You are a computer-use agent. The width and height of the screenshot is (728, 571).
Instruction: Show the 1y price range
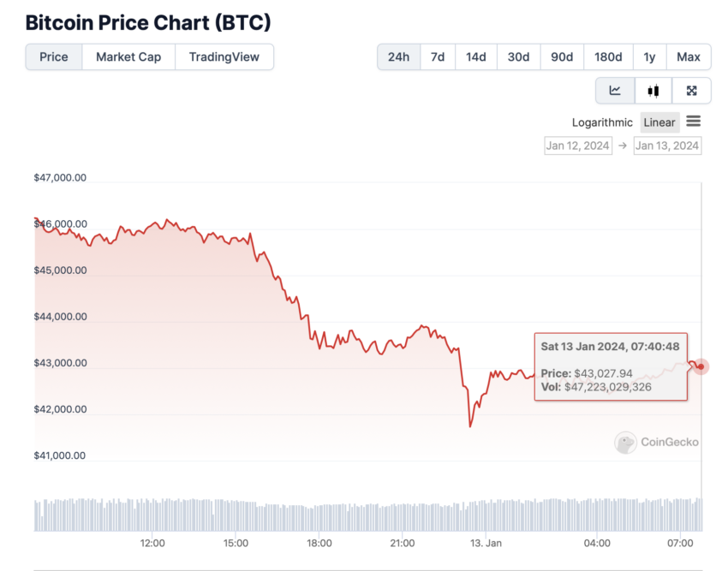pyautogui.click(x=649, y=57)
